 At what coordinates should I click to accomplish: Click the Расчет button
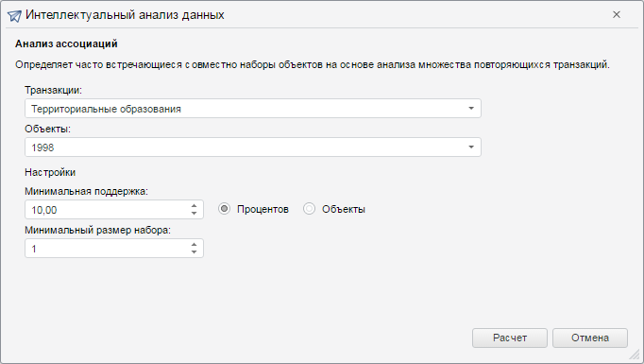coord(510,338)
